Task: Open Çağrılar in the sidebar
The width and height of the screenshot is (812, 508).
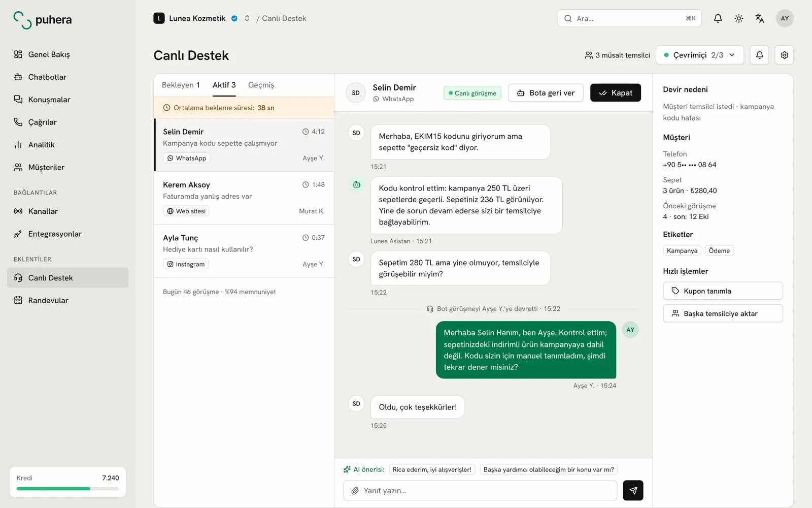Action: pyautogui.click(x=67, y=122)
